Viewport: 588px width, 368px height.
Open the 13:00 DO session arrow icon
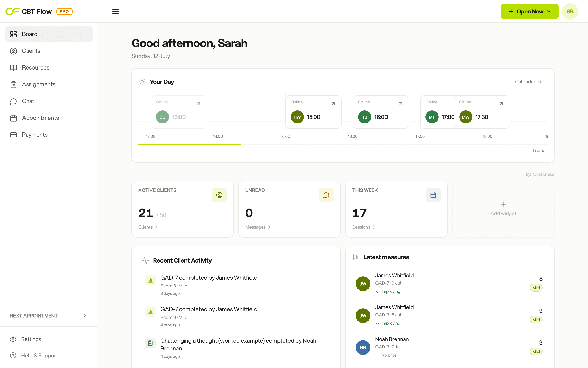click(198, 104)
